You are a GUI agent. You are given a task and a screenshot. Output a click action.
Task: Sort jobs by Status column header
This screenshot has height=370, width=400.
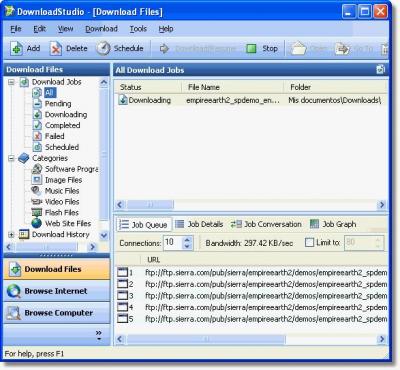tap(148, 87)
